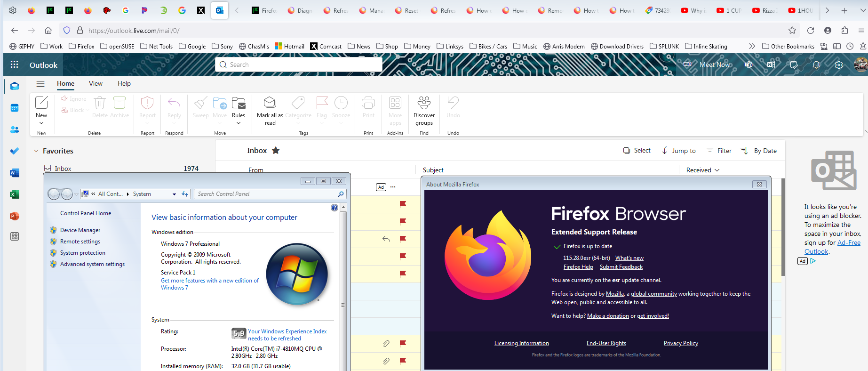Open Outlook settings gear icon
The width and height of the screenshot is (868, 371).
[839, 65]
